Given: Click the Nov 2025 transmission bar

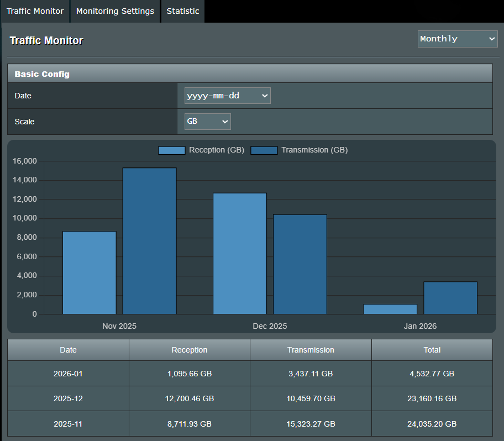Looking at the screenshot, I should (x=149, y=241).
